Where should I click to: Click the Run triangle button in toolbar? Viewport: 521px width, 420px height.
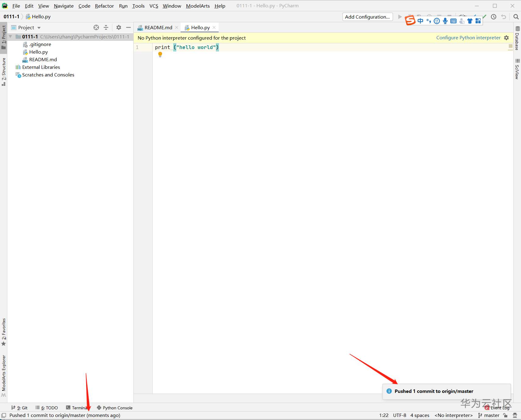click(400, 17)
